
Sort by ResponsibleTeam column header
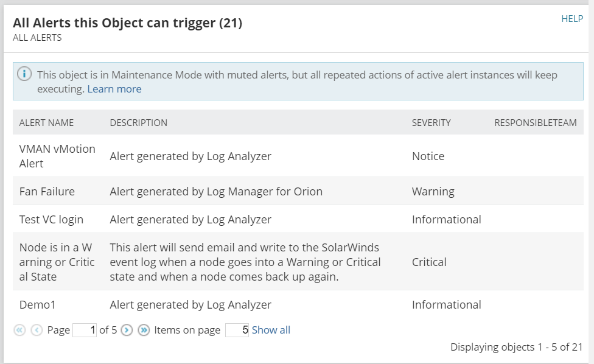(535, 122)
